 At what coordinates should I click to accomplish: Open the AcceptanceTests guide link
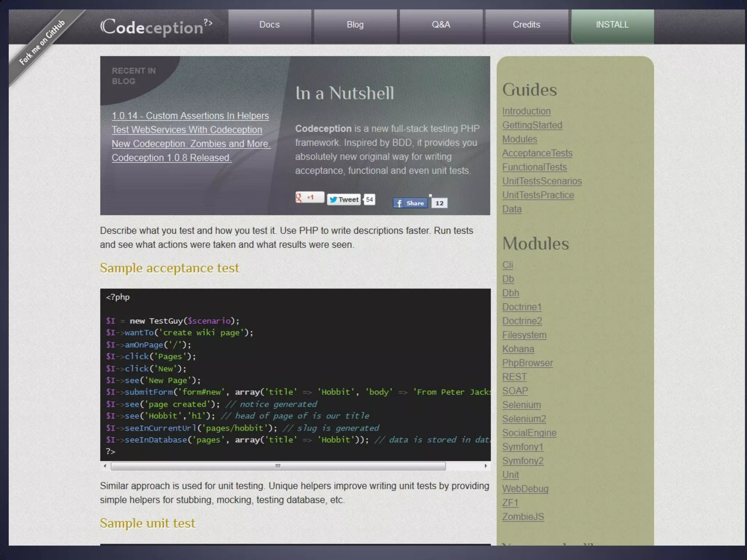tap(537, 153)
